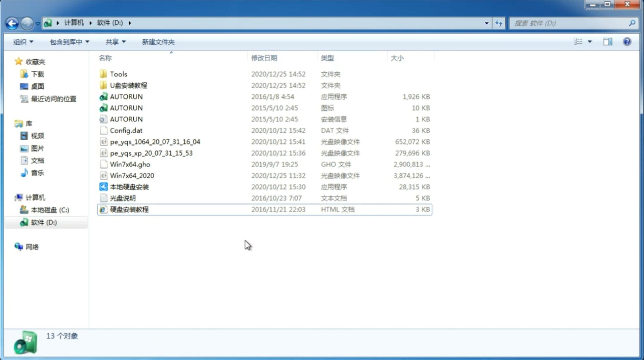
Task: Click 光盘说明 text document
Action: (122, 198)
